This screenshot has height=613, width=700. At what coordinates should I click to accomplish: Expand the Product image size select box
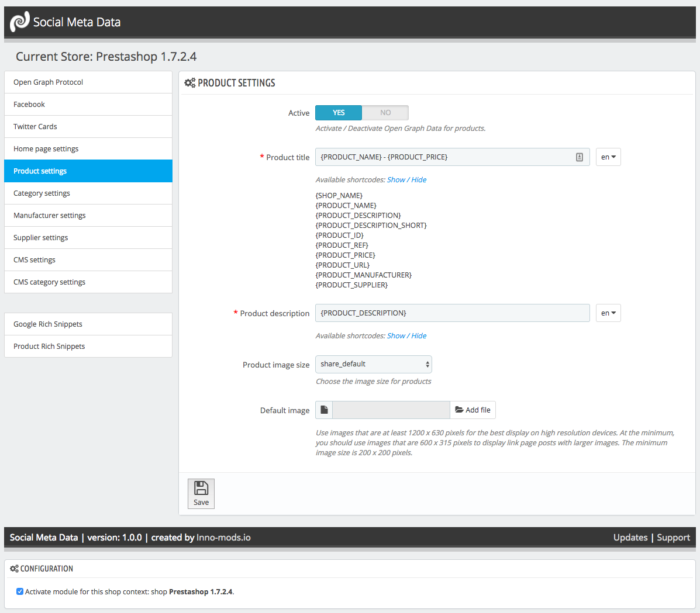tap(374, 364)
